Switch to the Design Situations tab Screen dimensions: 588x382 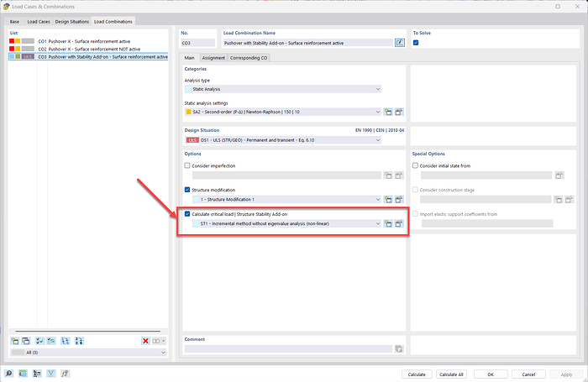pyautogui.click(x=71, y=21)
